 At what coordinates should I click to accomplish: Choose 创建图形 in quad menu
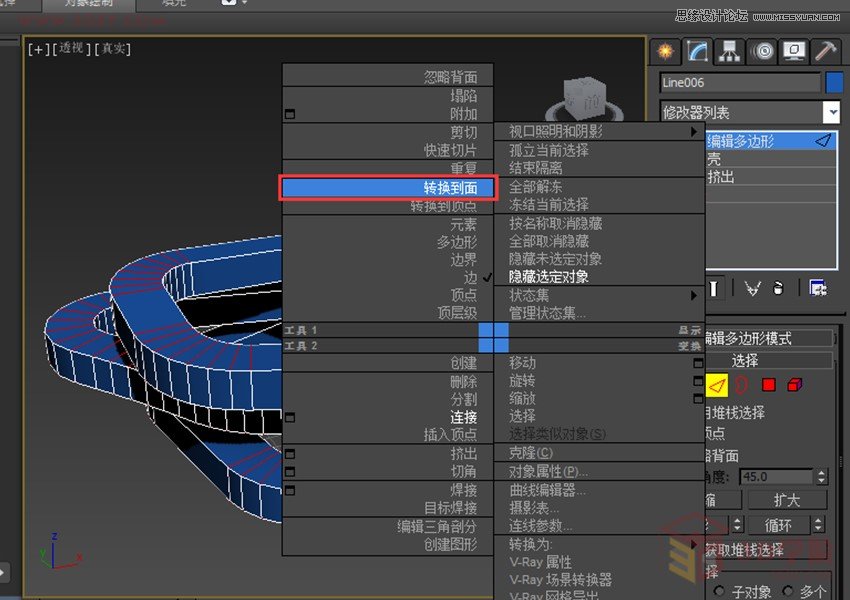[388, 544]
